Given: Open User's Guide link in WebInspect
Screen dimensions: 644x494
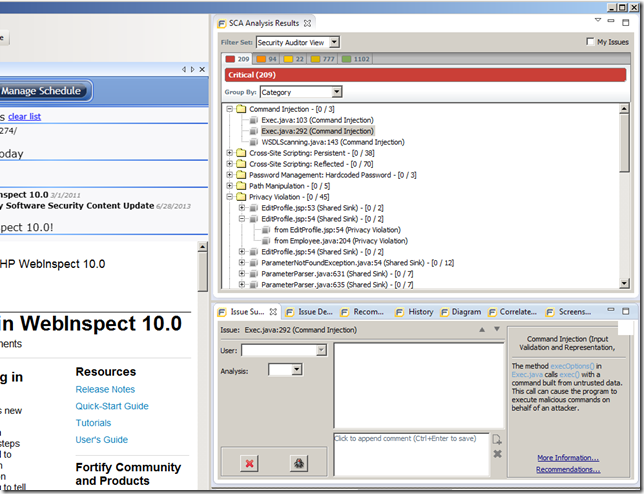Looking at the screenshot, I should point(102,440).
